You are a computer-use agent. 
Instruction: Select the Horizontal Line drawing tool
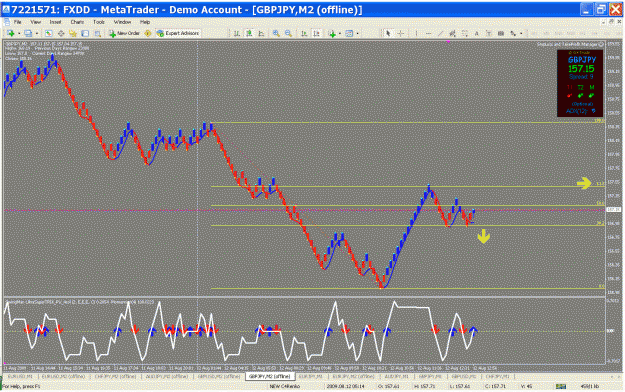click(x=428, y=33)
